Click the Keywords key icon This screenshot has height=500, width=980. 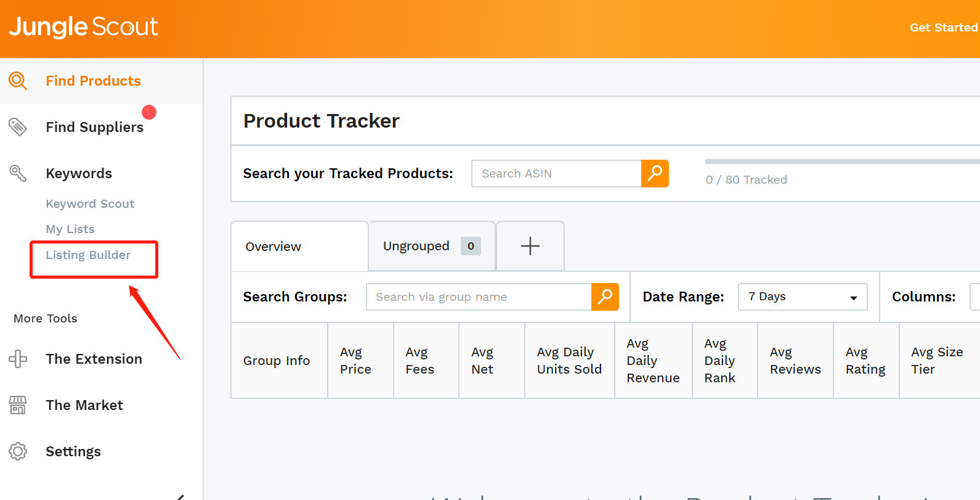pyautogui.click(x=18, y=173)
